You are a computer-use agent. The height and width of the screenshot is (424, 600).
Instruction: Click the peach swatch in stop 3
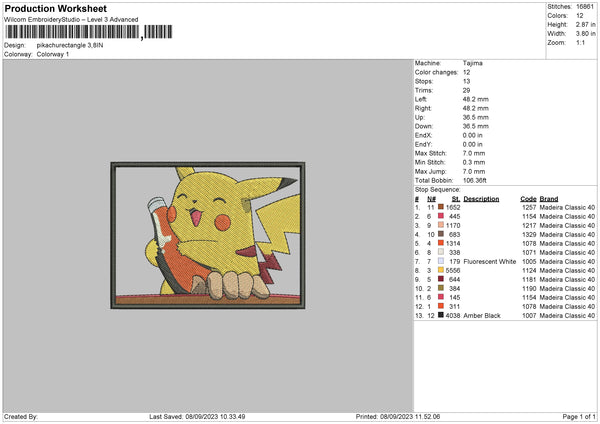(x=440, y=225)
